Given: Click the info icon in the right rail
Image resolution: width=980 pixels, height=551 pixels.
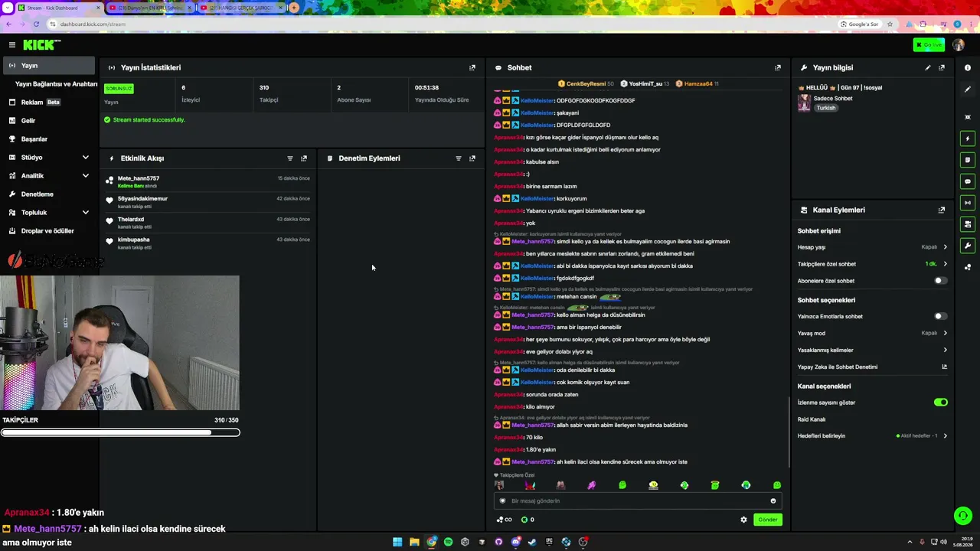Looking at the screenshot, I should [x=968, y=67].
